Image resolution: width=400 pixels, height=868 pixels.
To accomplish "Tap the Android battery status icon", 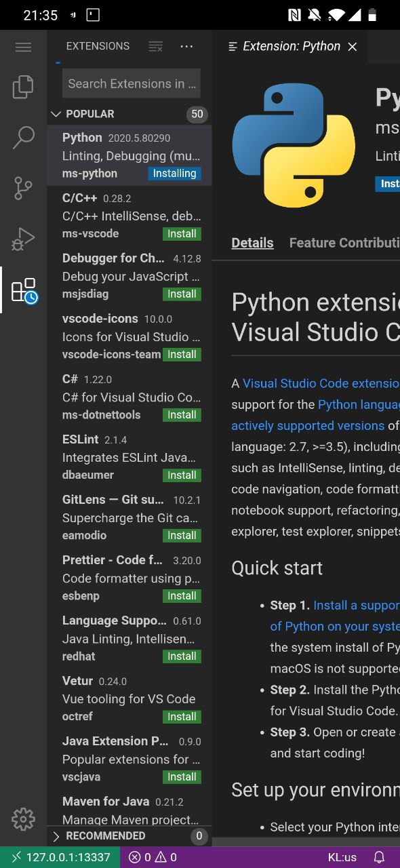I will pos(372,15).
